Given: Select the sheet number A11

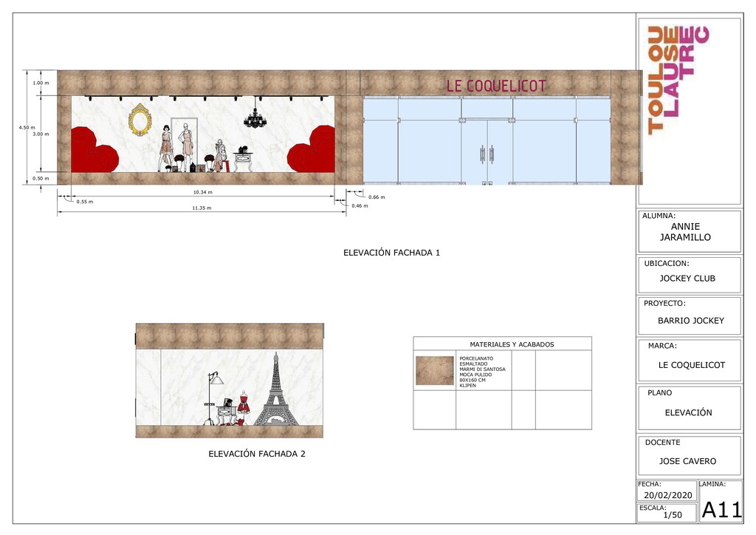Looking at the screenshot, I should pos(722,511).
